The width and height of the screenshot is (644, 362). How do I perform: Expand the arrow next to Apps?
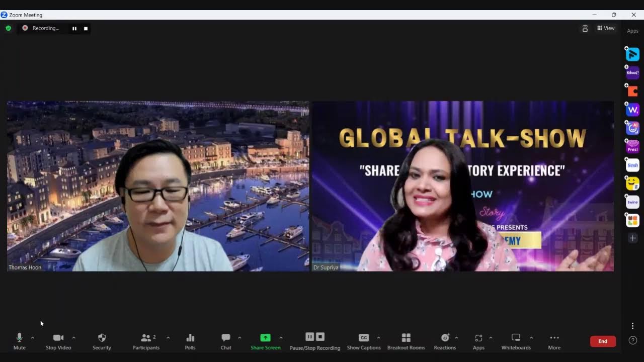pos(491,338)
